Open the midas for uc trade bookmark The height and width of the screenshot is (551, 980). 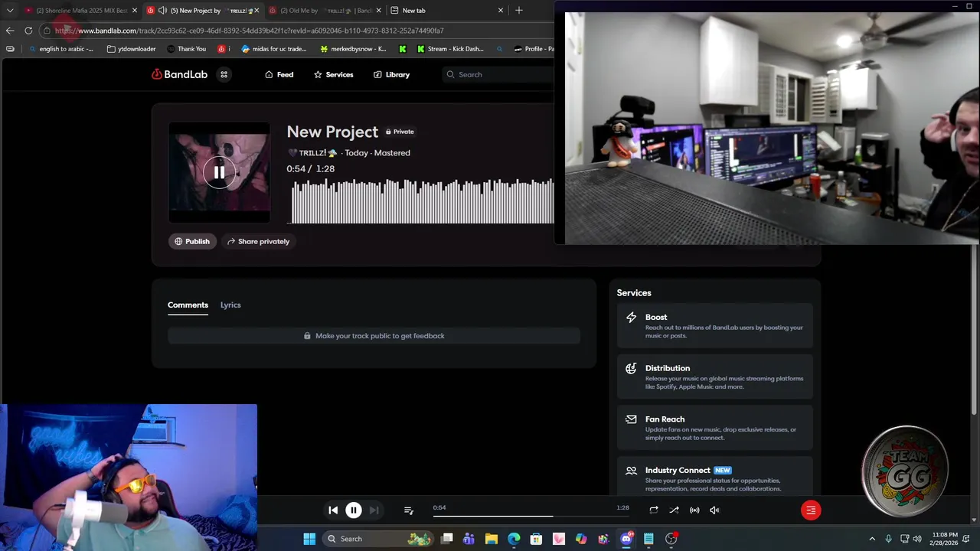(274, 49)
